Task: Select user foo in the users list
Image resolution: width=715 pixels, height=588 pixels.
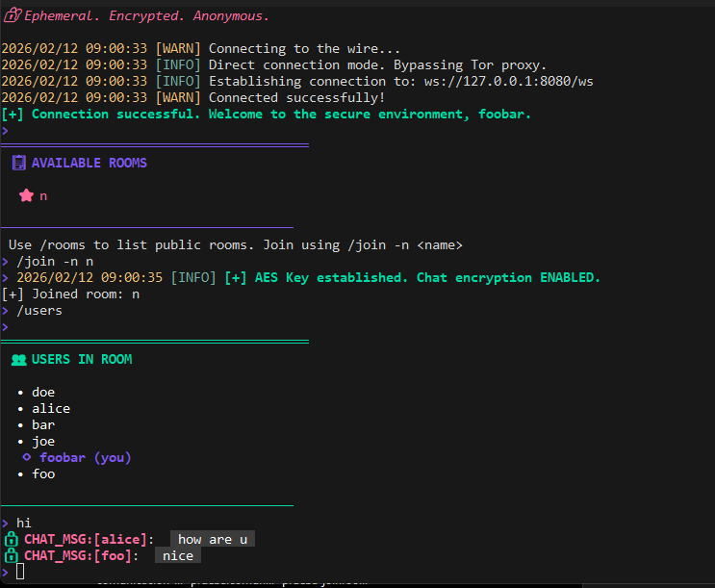Action: coord(42,474)
